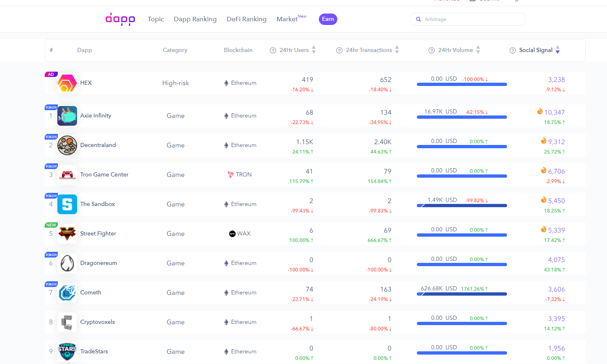Open the Decentraland link
Screen dimensions: 607x364
point(98,145)
